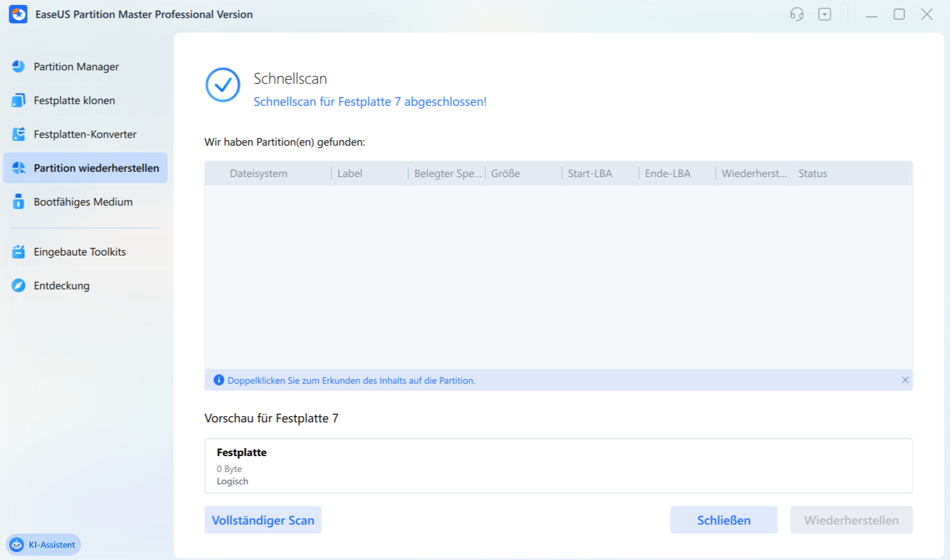The image size is (950, 560).
Task: Click the Festplatten-Konverter icon
Action: 18,134
